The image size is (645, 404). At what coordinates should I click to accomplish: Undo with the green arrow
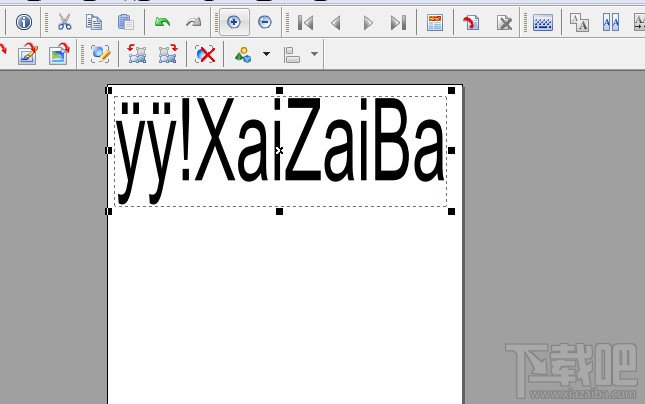point(162,22)
